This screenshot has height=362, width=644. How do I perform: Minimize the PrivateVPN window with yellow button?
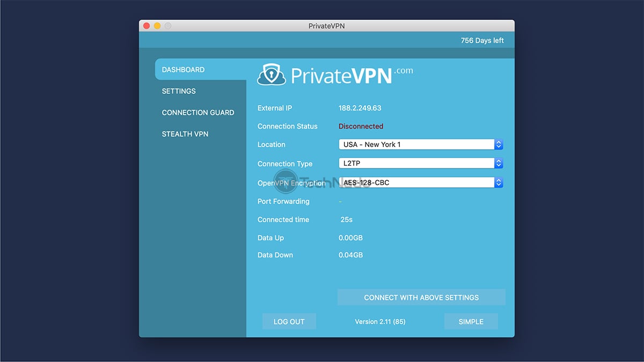(x=157, y=26)
